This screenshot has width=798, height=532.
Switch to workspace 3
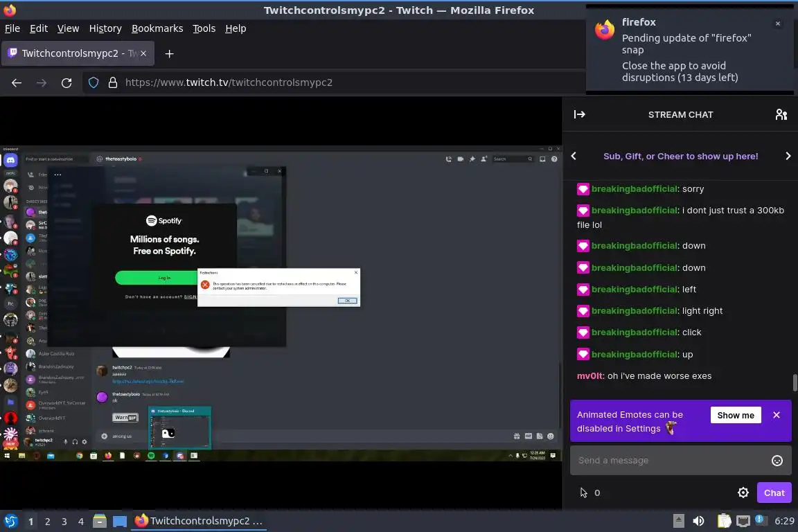point(64,522)
